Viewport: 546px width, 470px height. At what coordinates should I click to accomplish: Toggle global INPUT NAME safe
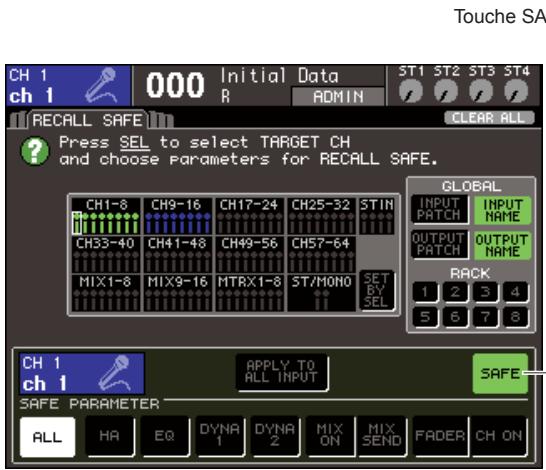coord(503,210)
